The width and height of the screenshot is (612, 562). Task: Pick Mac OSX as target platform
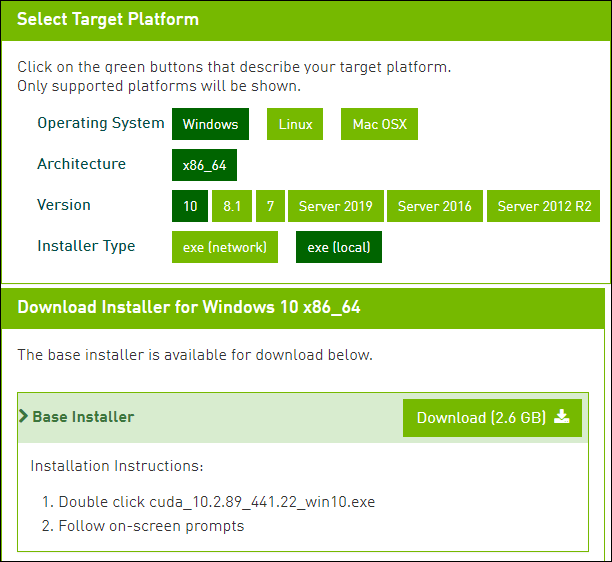click(x=379, y=125)
